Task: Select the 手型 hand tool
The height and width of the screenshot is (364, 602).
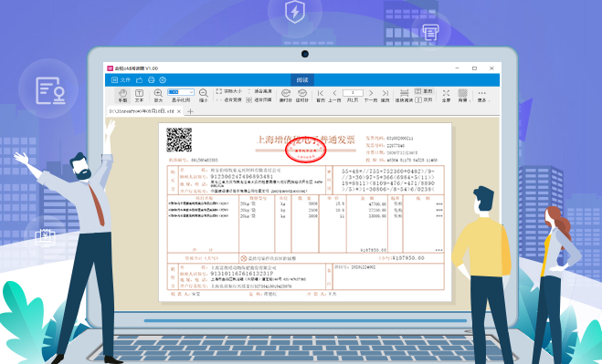Action: (122, 96)
